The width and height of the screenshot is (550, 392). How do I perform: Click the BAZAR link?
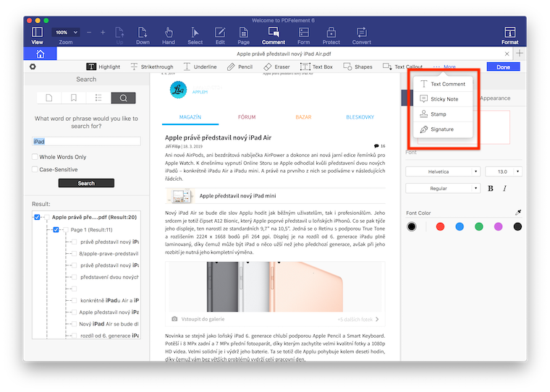tap(303, 117)
